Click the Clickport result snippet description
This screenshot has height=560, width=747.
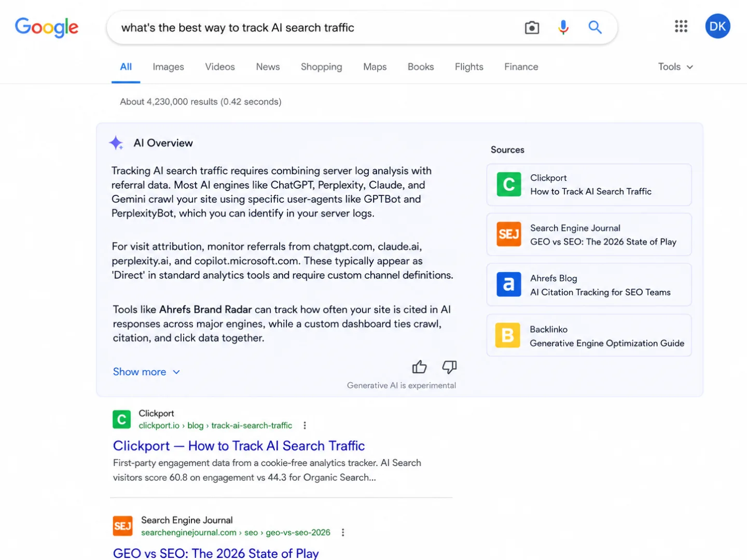pos(267,470)
